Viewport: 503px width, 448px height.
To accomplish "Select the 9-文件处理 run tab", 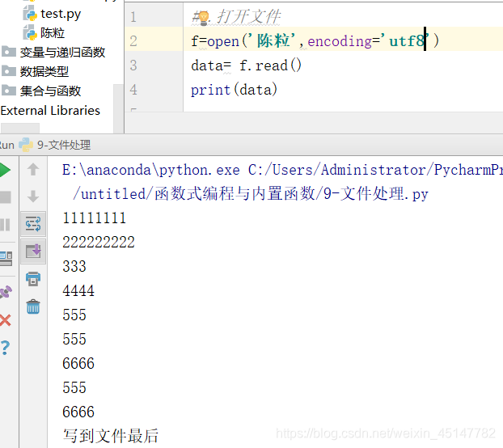I will point(64,145).
